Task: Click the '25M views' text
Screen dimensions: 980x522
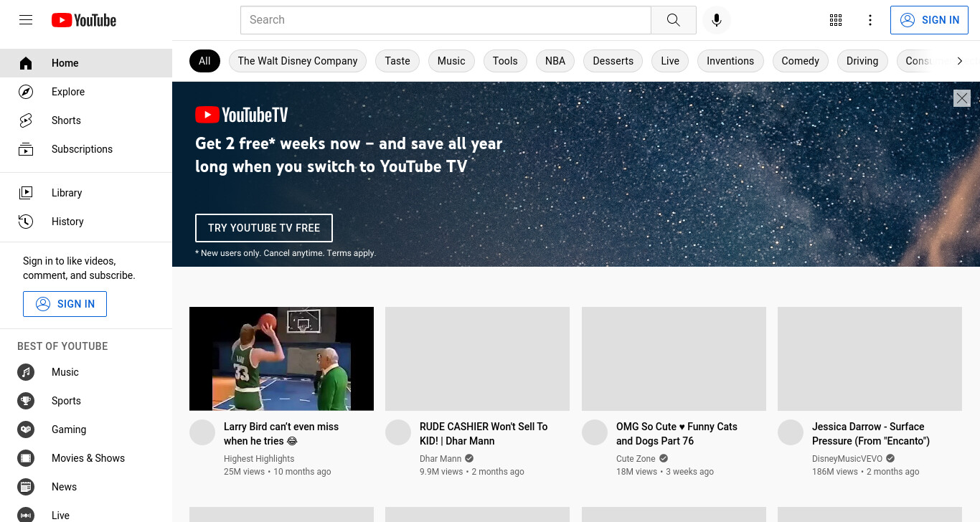Action: tap(244, 472)
